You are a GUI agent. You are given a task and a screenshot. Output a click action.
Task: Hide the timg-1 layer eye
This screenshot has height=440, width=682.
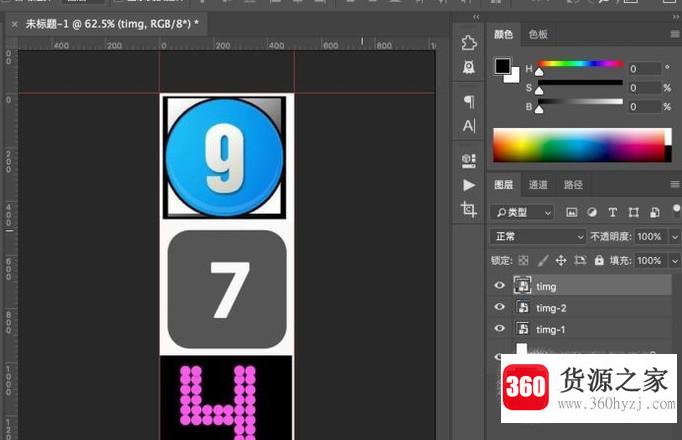[499, 328]
